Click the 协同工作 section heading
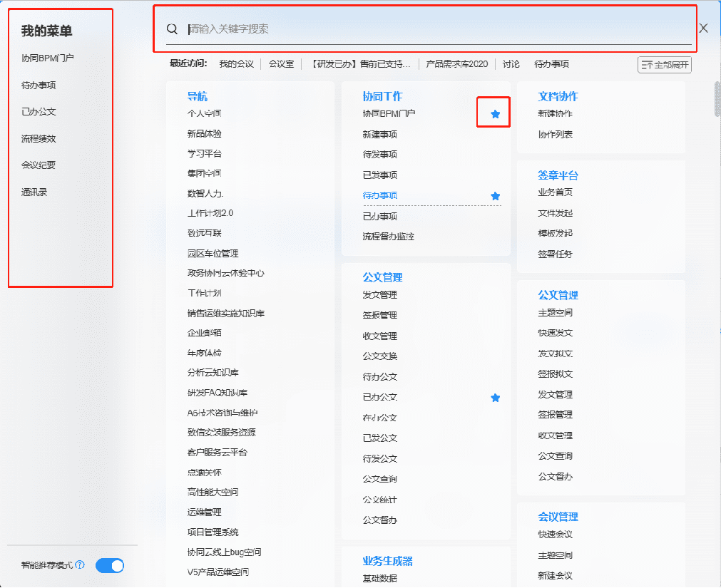Viewport: 721px width, 588px height. point(382,96)
